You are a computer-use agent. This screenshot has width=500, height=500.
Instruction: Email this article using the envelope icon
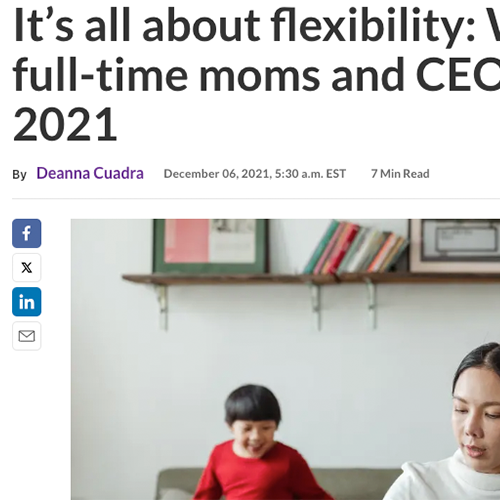pos(27,336)
